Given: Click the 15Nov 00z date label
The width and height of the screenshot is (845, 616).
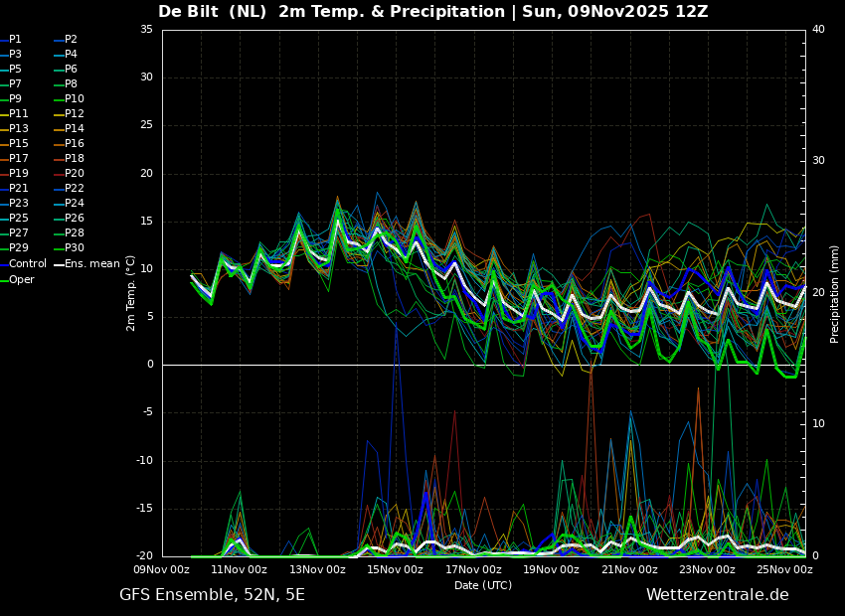Looking at the screenshot, I should point(395,569).
